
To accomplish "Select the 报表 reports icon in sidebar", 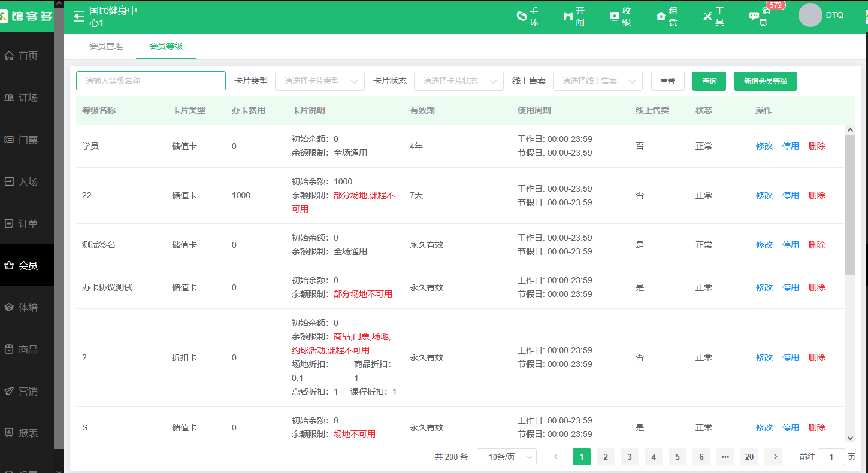I will 27,432.
